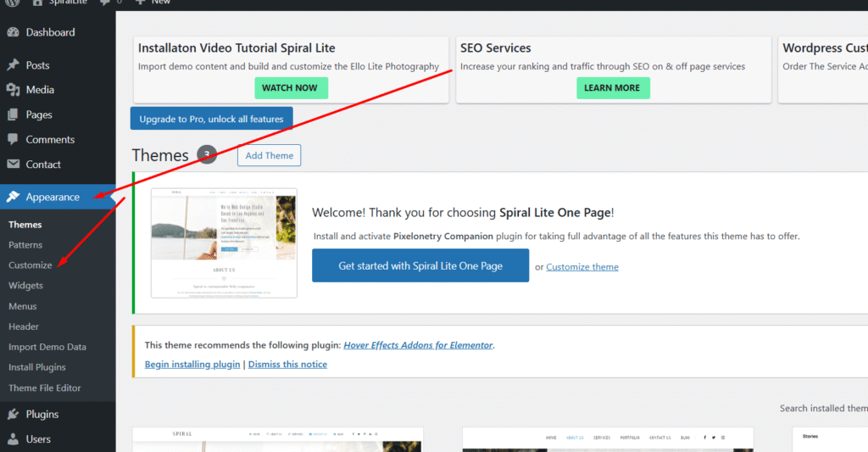Open Hover Effects Addons for Elementor link
This screenshot has width=868, height=452.
418,345
